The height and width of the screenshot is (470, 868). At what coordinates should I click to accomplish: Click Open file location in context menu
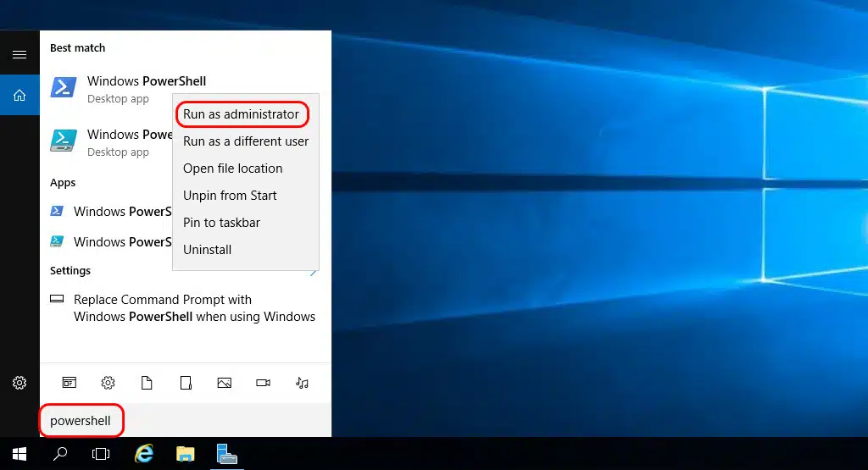coord(233,169)
